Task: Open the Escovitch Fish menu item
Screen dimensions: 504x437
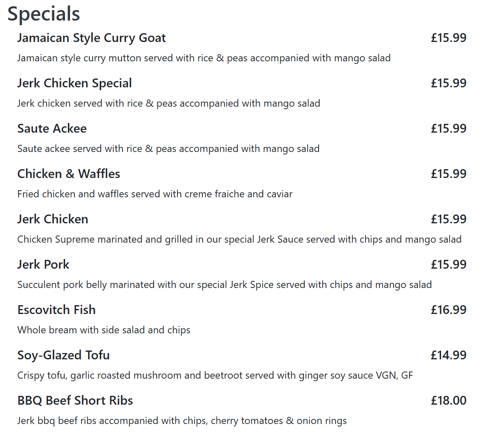Action: [57, 310]
